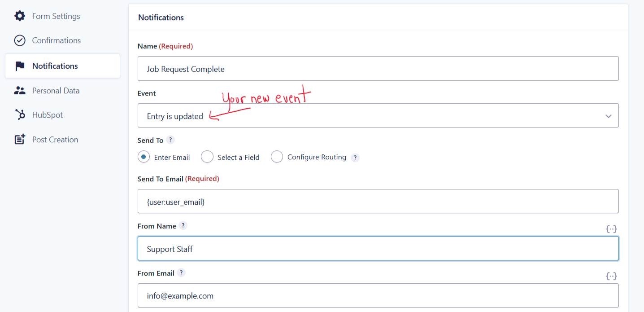The height and width of the screenshot is (312, 644).
Task: Show help tooltip for Configure Routing
Action: coord(355,158)
